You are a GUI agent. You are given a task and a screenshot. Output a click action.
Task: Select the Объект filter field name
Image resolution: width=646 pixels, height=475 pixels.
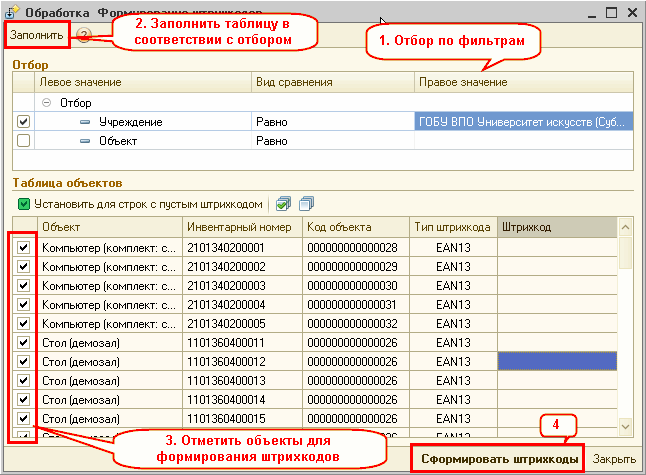click(118, 140)
